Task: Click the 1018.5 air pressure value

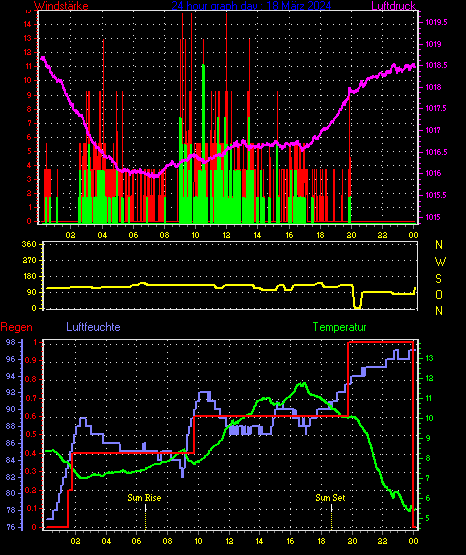Action: pyautogui.click(x=436, y=65)
